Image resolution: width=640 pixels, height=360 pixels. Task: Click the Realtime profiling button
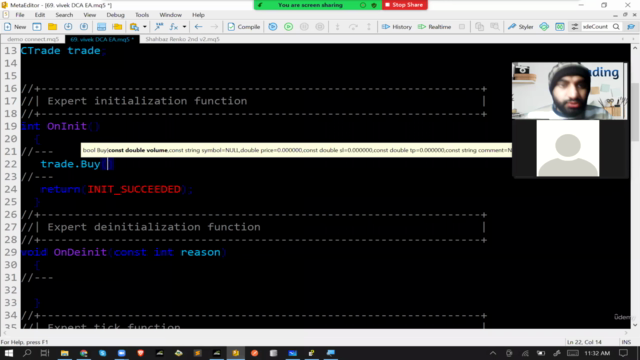[x=434, y=27]
